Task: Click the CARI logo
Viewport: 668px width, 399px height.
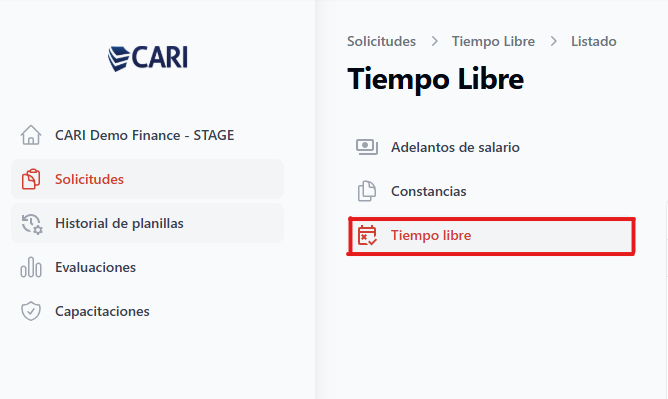Action: click(147, 57)
